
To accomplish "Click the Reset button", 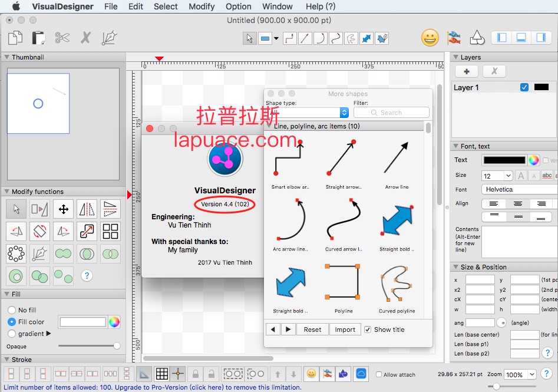I will pyautogui.click(x=312, y=330).
